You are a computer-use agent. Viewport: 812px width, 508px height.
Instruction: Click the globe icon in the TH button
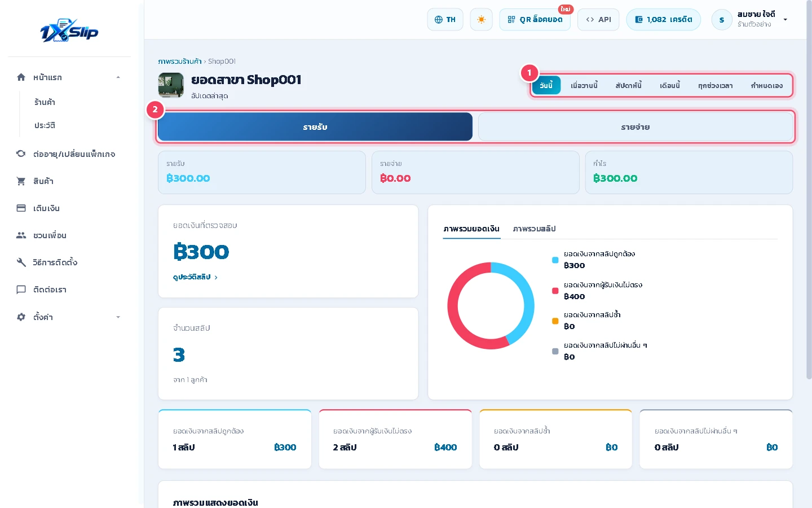coord(439,20)
